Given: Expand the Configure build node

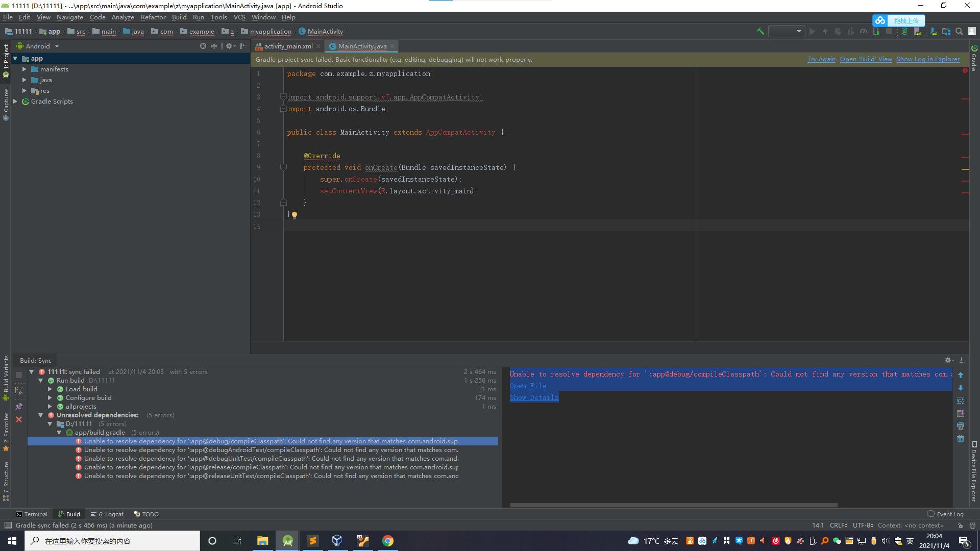Looking at the screenshot, I should pos(50,398).
